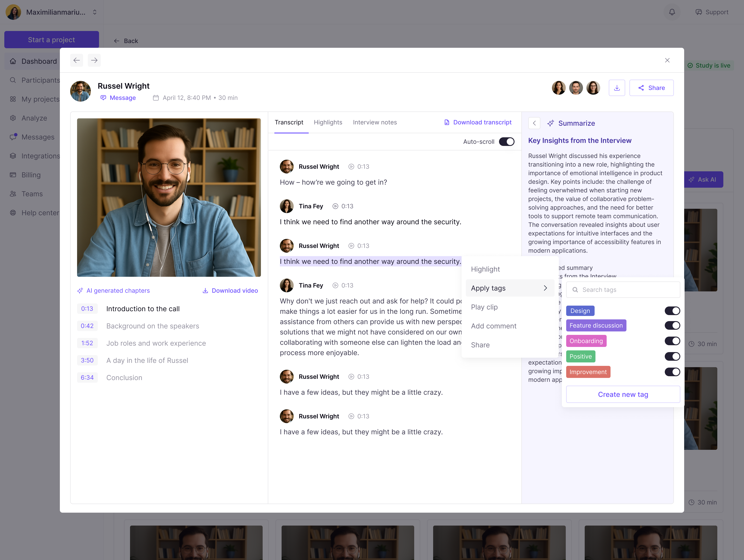This screenshot has height=560, width=744.
Task: Open the workspace switcher next to Maximilianmariu
Action: pyautogui.click(x=94, y=12)
